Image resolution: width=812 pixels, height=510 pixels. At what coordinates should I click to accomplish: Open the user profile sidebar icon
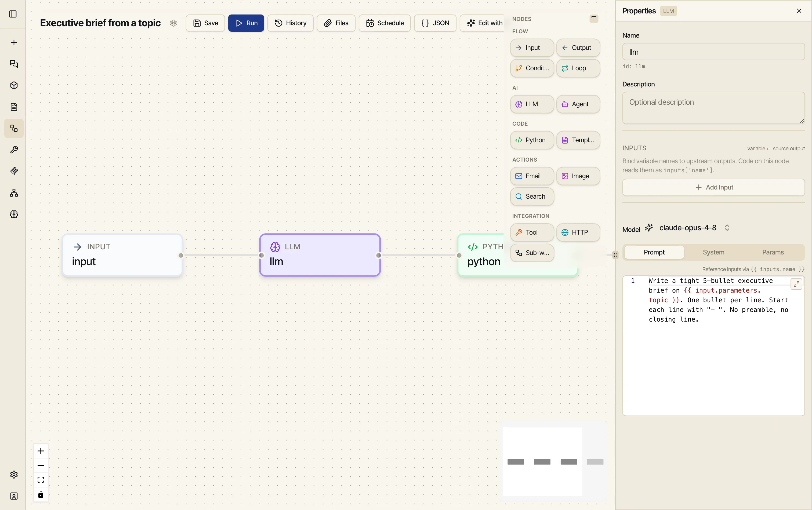coord(14,496)
